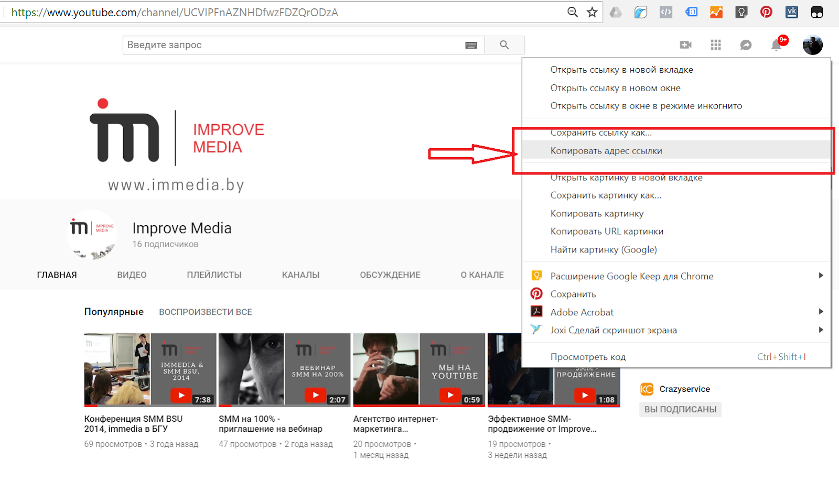Click the Joxi bird extension in toolbar
This screenshot has height=504, width=839.
point(640,12)
